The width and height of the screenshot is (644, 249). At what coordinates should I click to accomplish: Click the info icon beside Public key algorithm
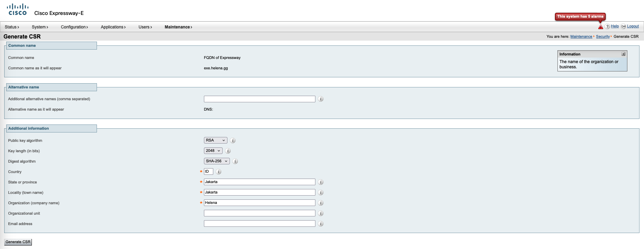(x=233, y=140)
